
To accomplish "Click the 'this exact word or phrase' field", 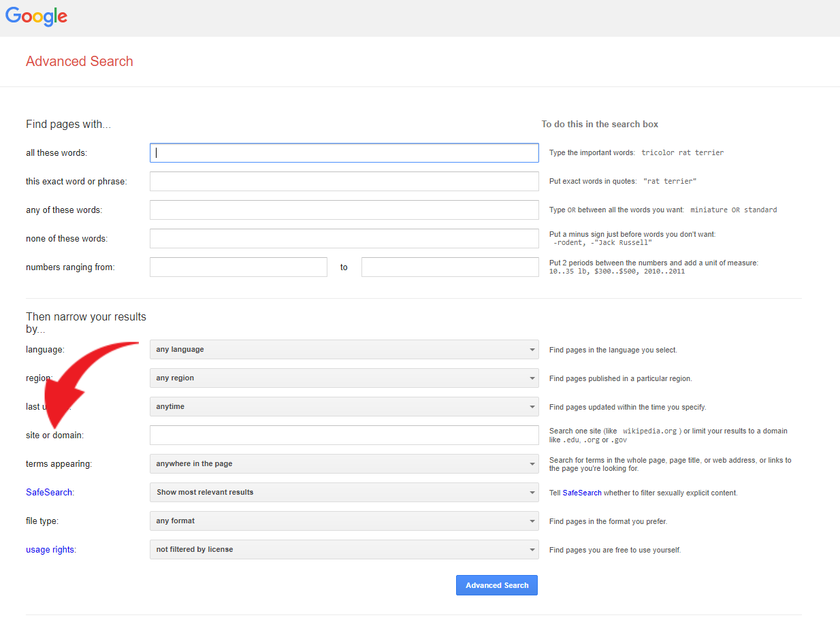I will 344,181.
